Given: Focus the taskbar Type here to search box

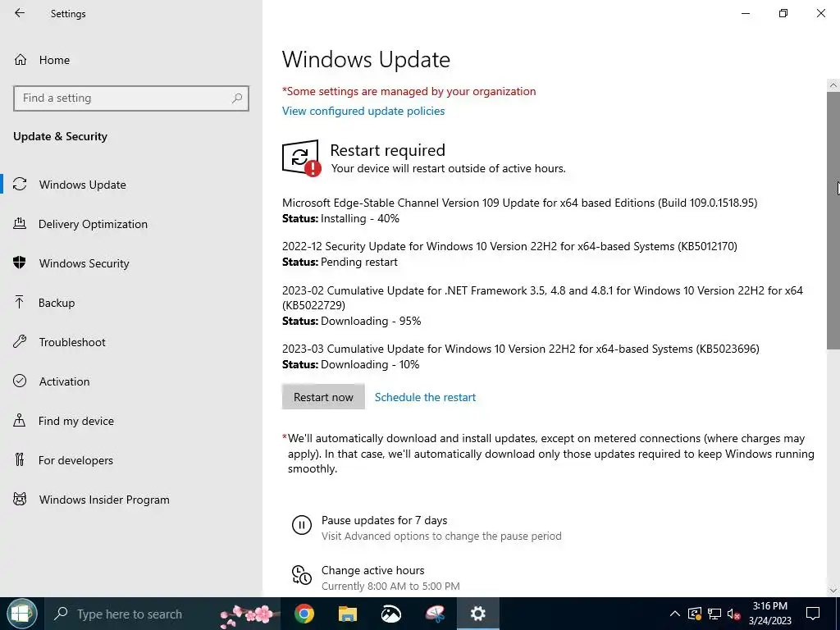Looking at the screenshot, I should pyautogui.click(x=129, y=614).
